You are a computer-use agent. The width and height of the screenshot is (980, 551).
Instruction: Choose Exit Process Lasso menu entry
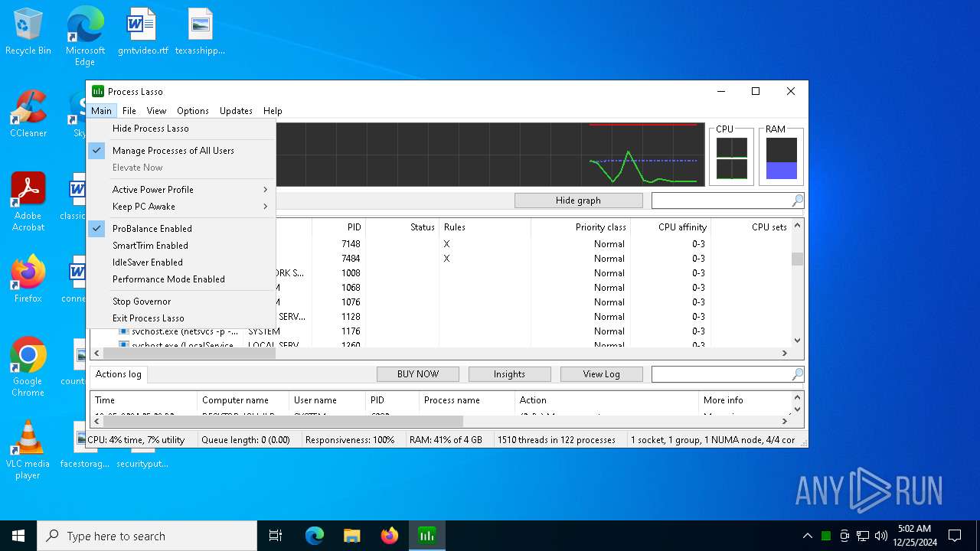click(181, 318)
